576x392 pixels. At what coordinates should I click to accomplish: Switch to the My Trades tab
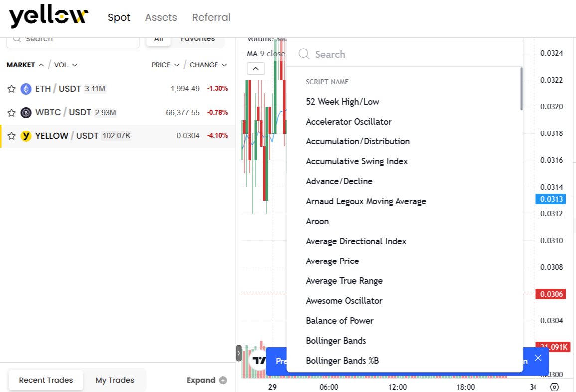click(x=115, y=380)
